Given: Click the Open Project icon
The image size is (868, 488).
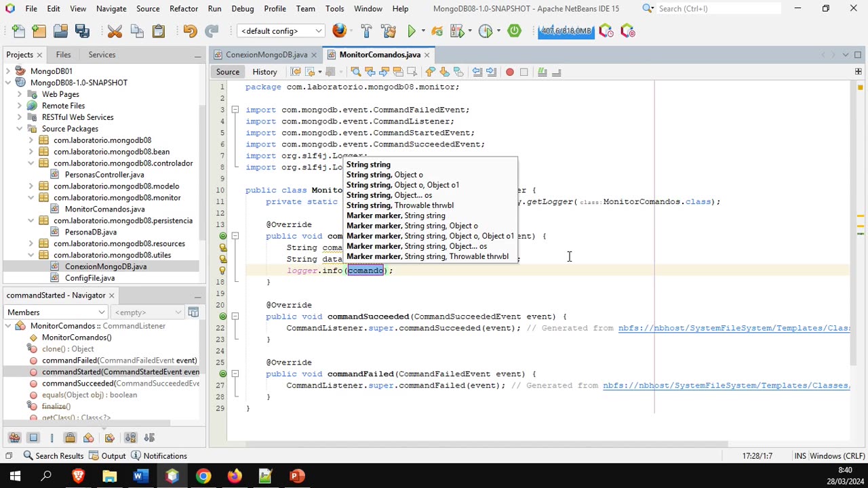Looking at the screenshot, I should [x=61, y=31].
